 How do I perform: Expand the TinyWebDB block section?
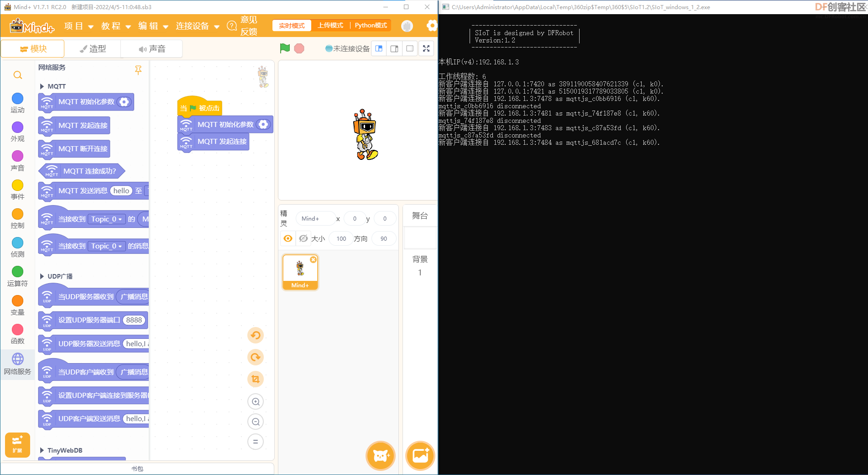(42, 450)
